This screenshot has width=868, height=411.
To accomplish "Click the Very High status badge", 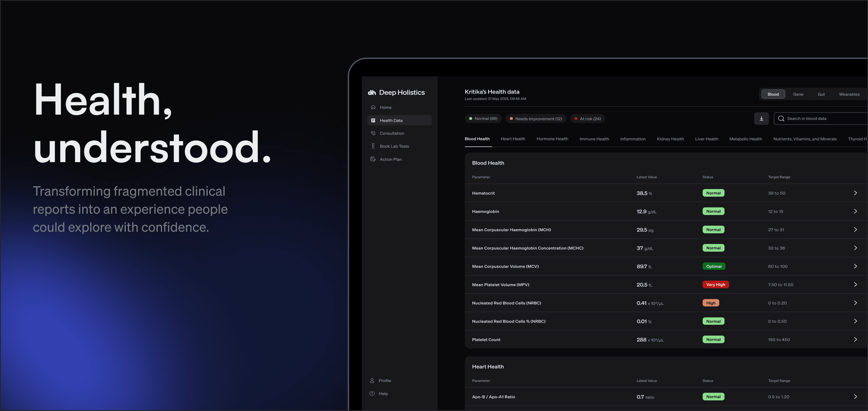I will tap(716, 285).
